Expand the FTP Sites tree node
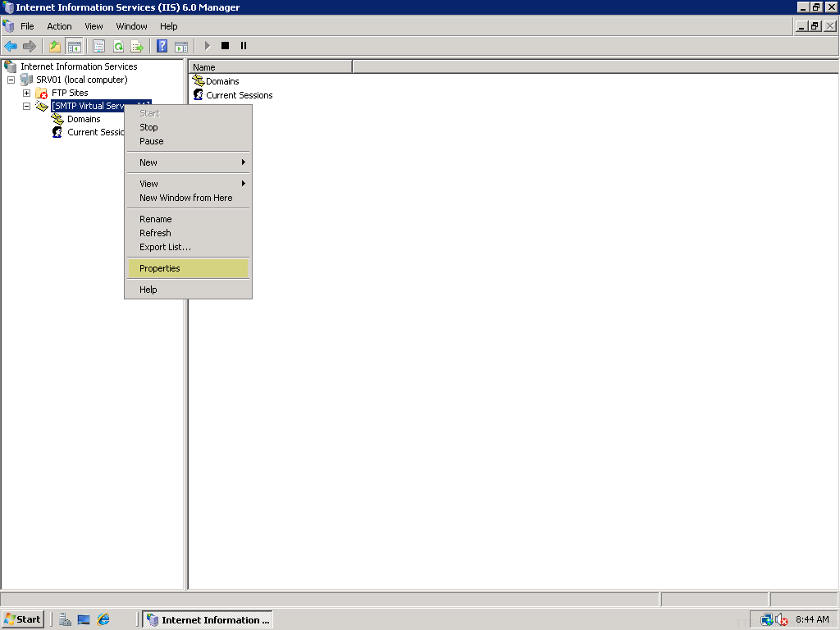This screenshot has width=840, height=630. (27, 94)
